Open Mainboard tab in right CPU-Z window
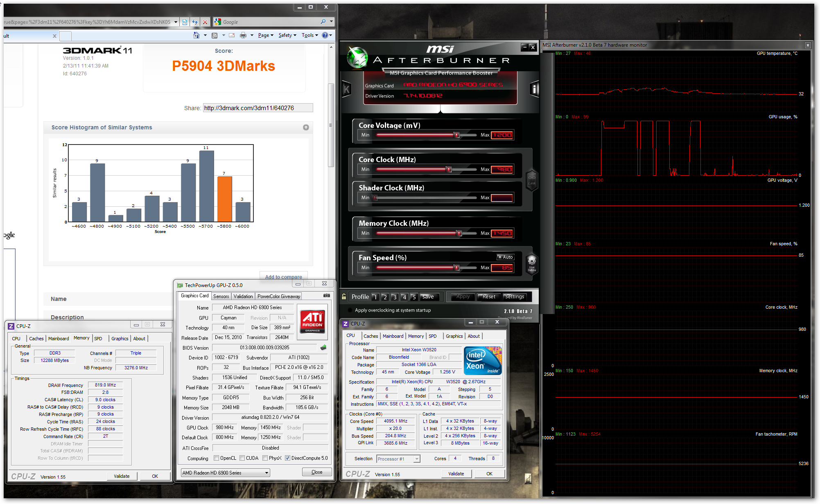820x504 pixels. click(x=393, y=336)
